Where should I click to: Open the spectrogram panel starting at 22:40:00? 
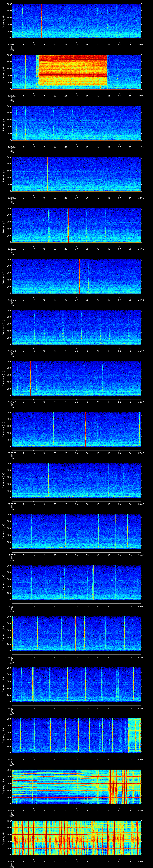(76, 634)
